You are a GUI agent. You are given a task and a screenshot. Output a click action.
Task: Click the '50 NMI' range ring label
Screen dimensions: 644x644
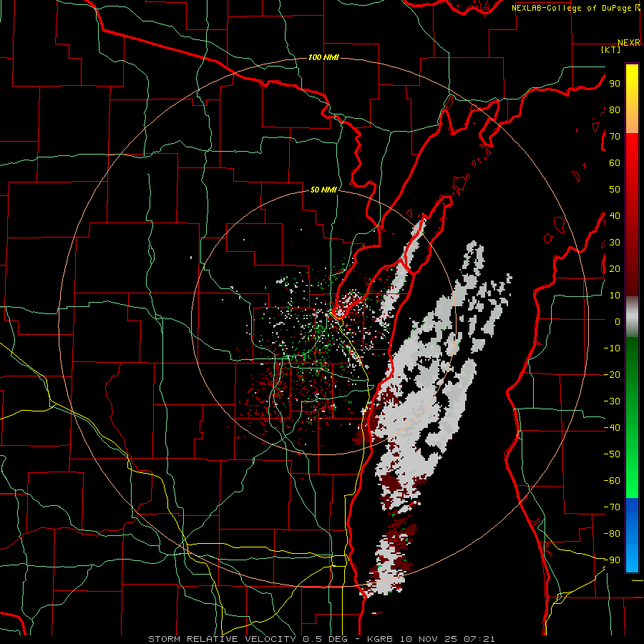point(323,190)
